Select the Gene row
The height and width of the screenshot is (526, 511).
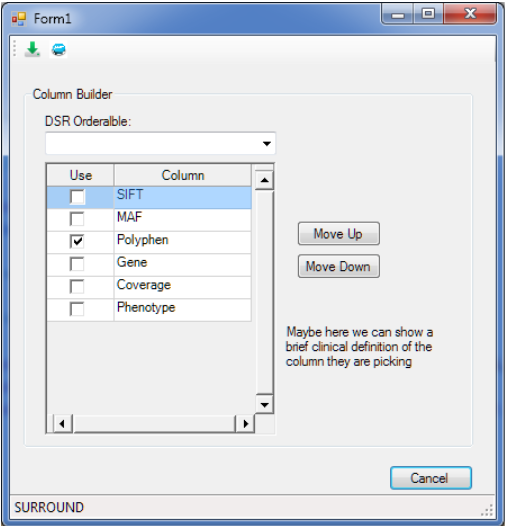pos(149,265)
